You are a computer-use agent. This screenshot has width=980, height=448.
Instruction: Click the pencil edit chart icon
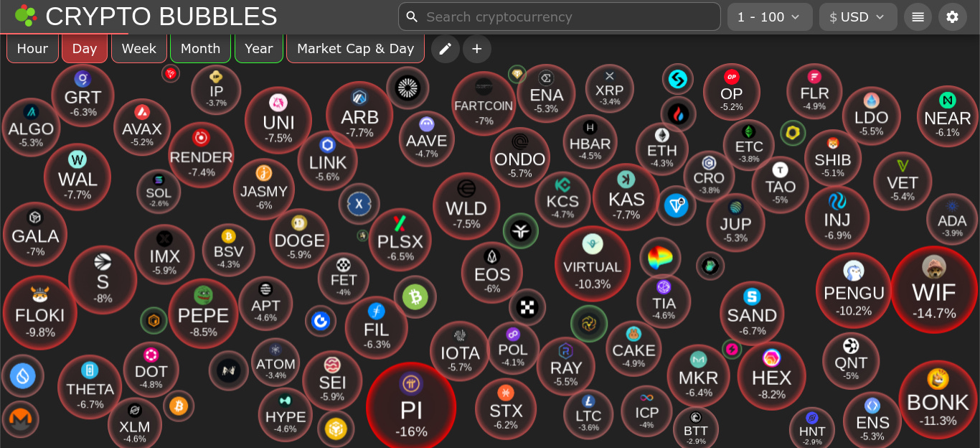(x=446, y=49)
